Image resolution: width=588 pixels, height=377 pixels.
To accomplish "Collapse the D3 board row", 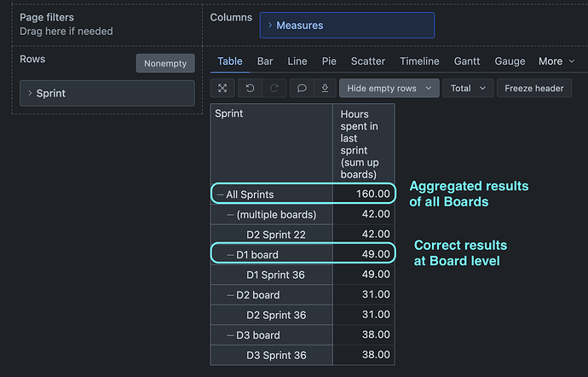I will click(231, 335).
